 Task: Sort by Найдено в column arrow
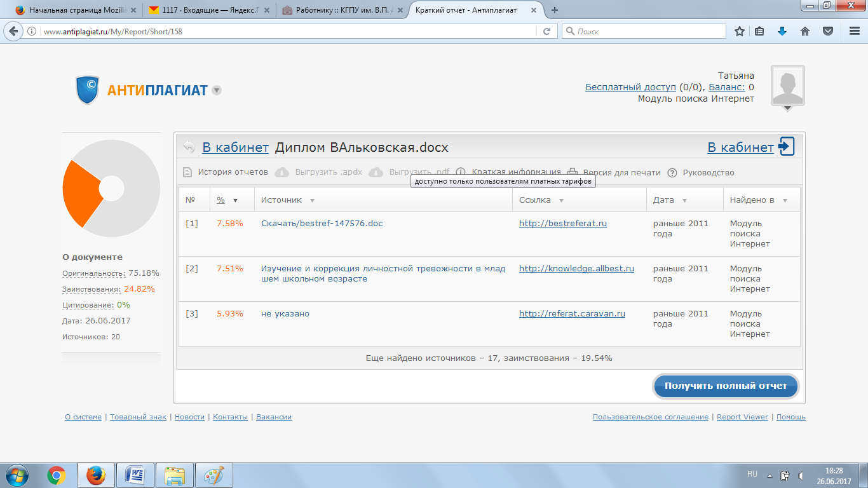click(785, 200)
